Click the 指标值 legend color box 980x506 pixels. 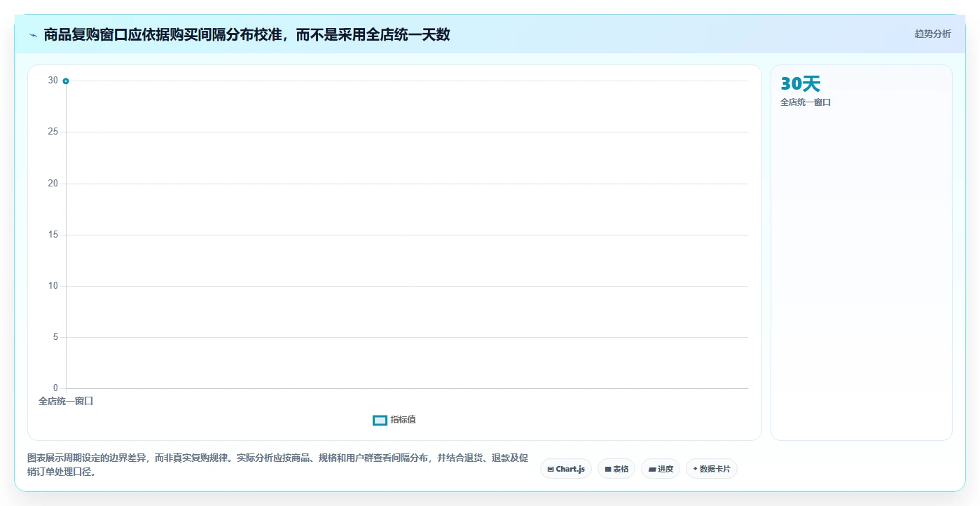click(x=380, y=420)
